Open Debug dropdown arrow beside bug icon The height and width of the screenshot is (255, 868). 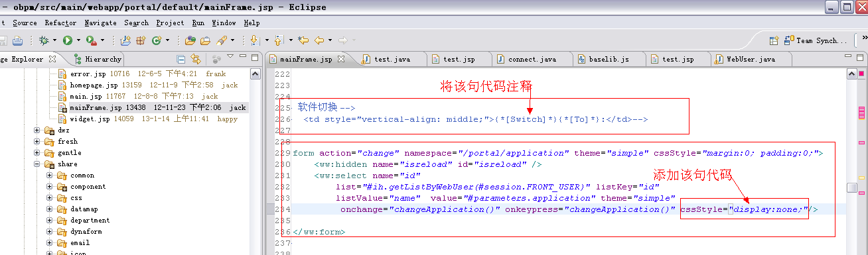[54, 41]
